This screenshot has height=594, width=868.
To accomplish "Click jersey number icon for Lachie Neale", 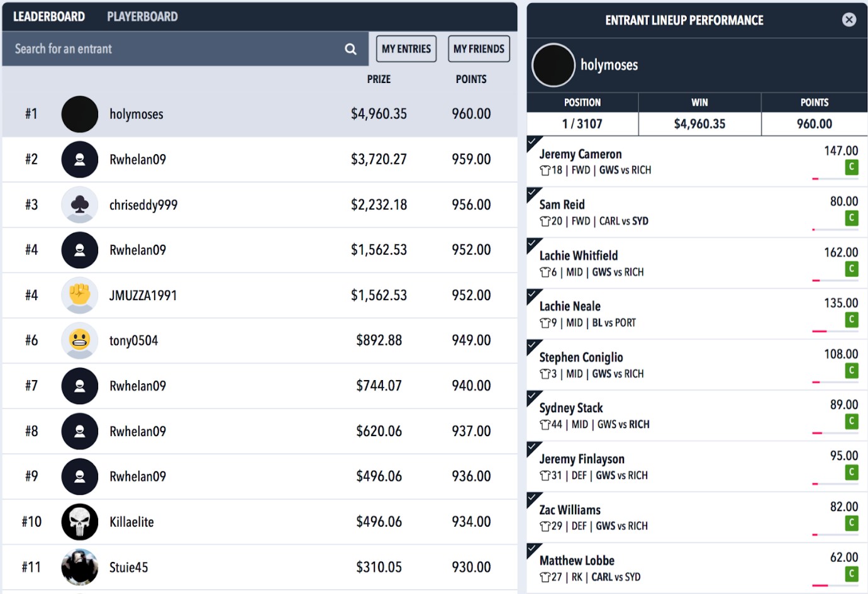I will 545,323.
